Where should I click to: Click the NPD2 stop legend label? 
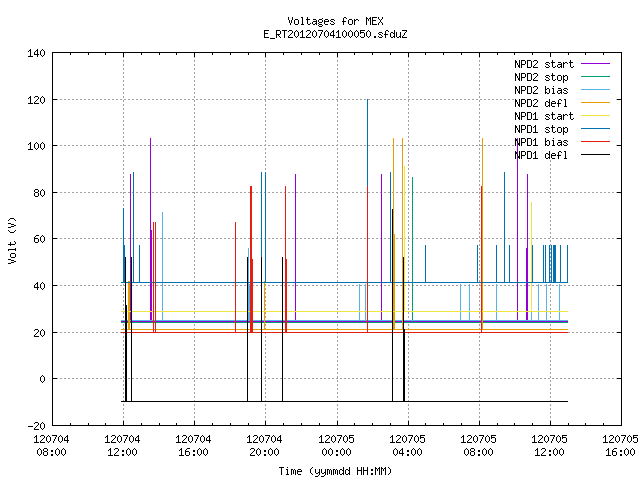click(x=541, y=77)
